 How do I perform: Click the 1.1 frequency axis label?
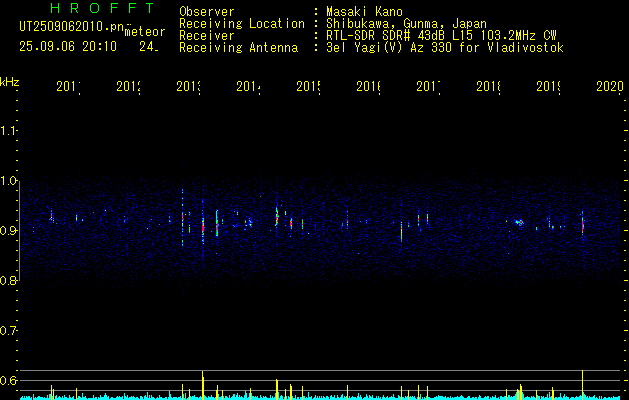pyautogui.click(x=8, y=130)
